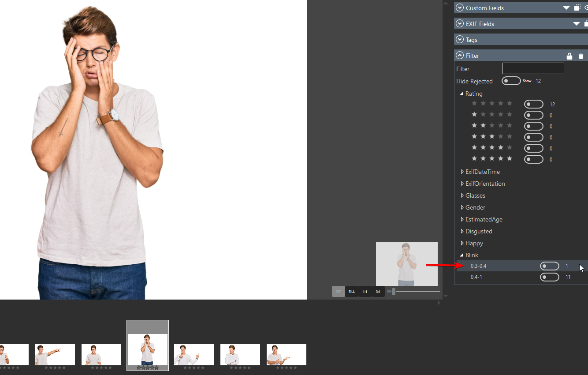Screen dimensions: 588x375
Task: Set zoom to 1:1
Action: (365, 292)
